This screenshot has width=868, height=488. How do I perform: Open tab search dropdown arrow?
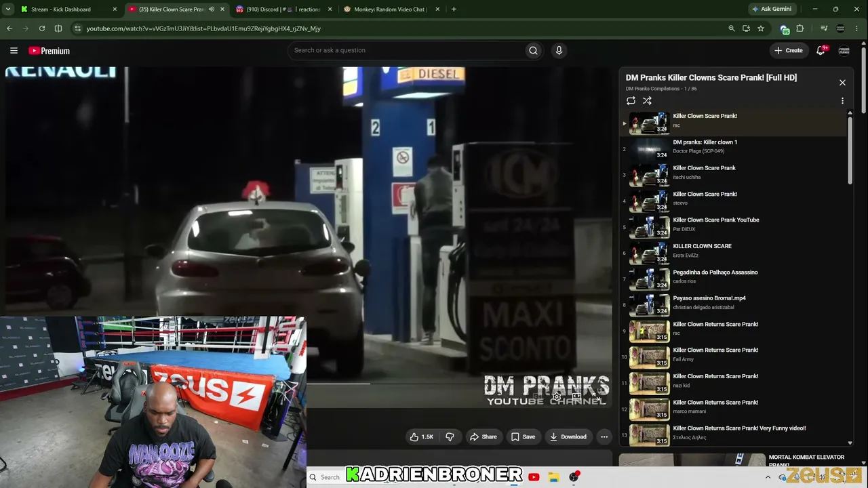[x=8, y=9]
